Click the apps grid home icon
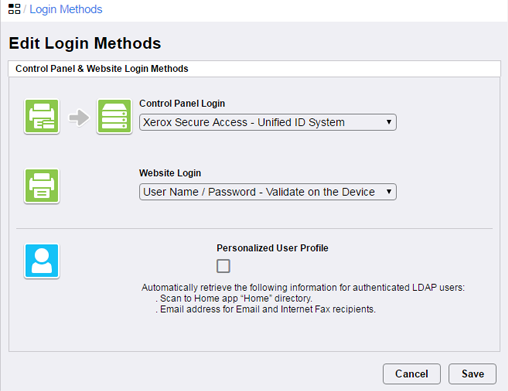Viewport: 508px width, 391px height. point(14,9)
